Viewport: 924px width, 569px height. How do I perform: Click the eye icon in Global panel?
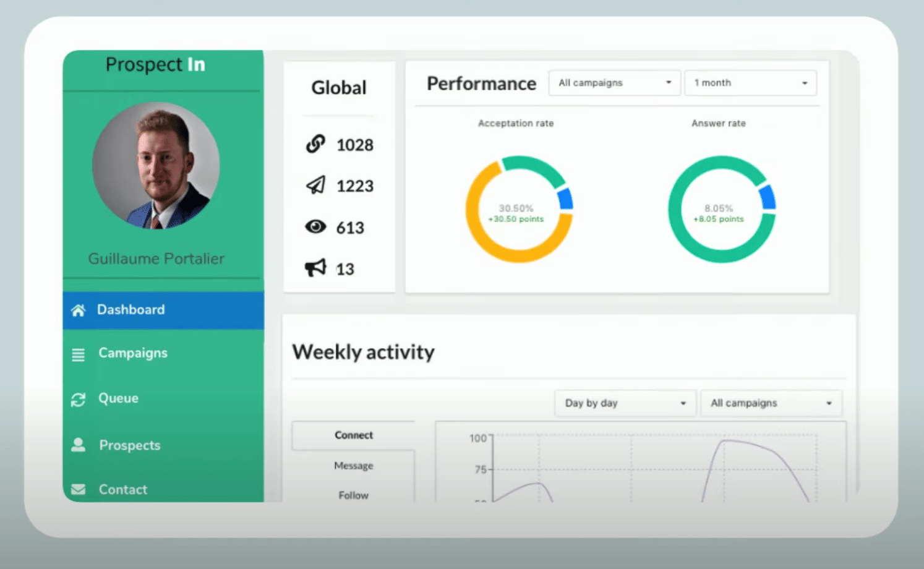(x=315, y=227)
